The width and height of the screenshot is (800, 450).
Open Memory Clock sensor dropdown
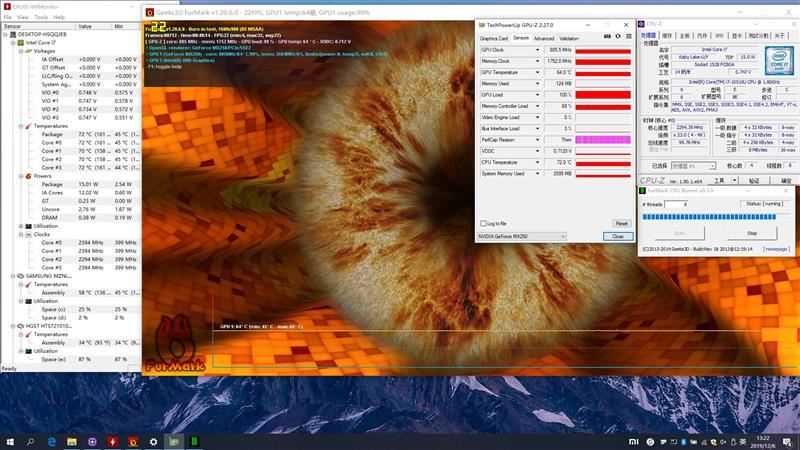pos(537,61)
